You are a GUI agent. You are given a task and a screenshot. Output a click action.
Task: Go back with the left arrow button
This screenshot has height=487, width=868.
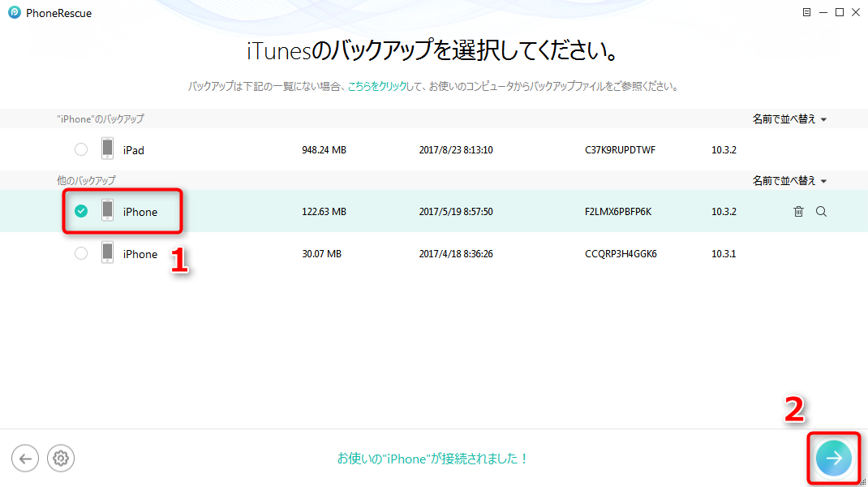25,459
